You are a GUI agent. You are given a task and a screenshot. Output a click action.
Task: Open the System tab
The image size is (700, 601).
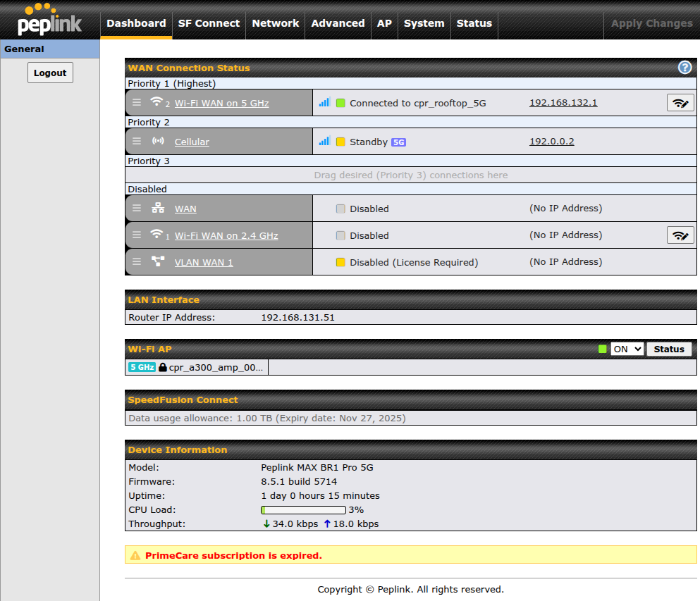coord(424,23)
